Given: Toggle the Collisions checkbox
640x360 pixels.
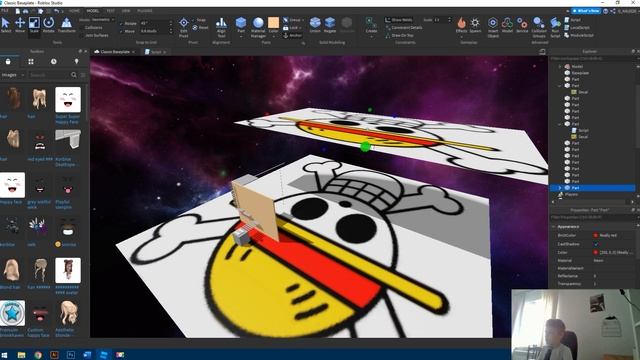Looking at the screenshot, I should [82, 27].
